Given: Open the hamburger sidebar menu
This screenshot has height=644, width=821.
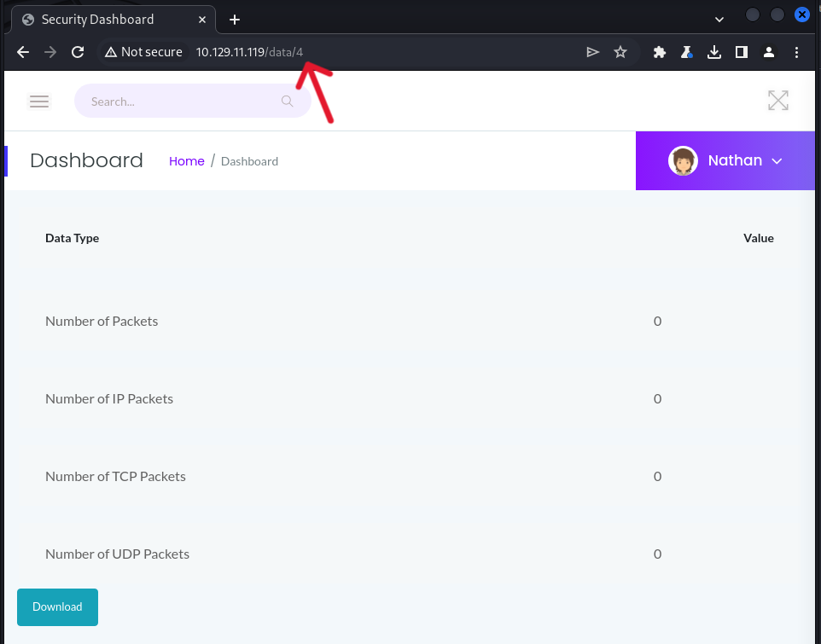Looking at the screenshot, I should pos(39,102).
